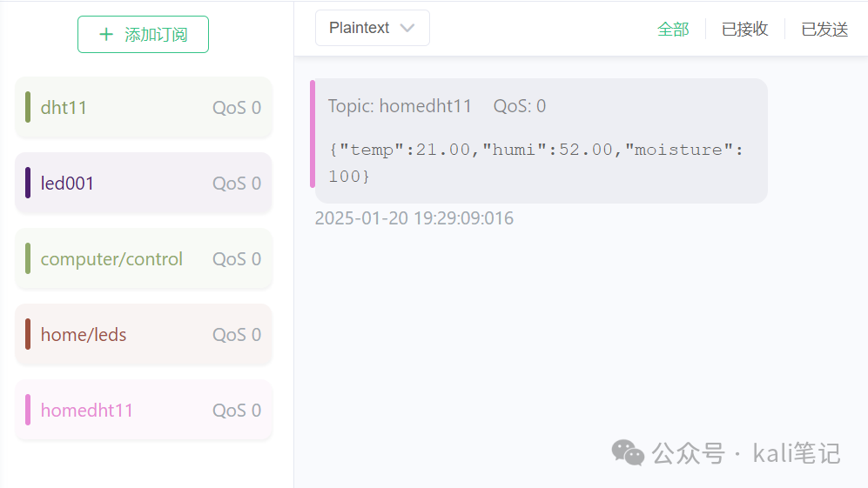
Task: Click the pink color bar of homedht11
Action: [28, 411]
